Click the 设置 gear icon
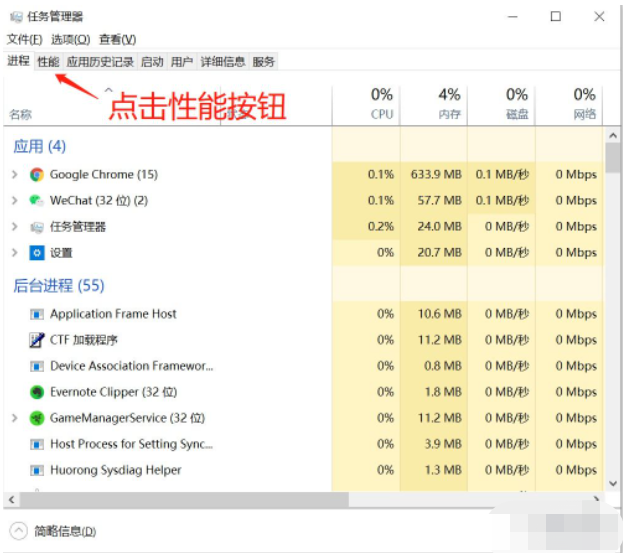Screen dimensions: 623x553 coord(37,252)
